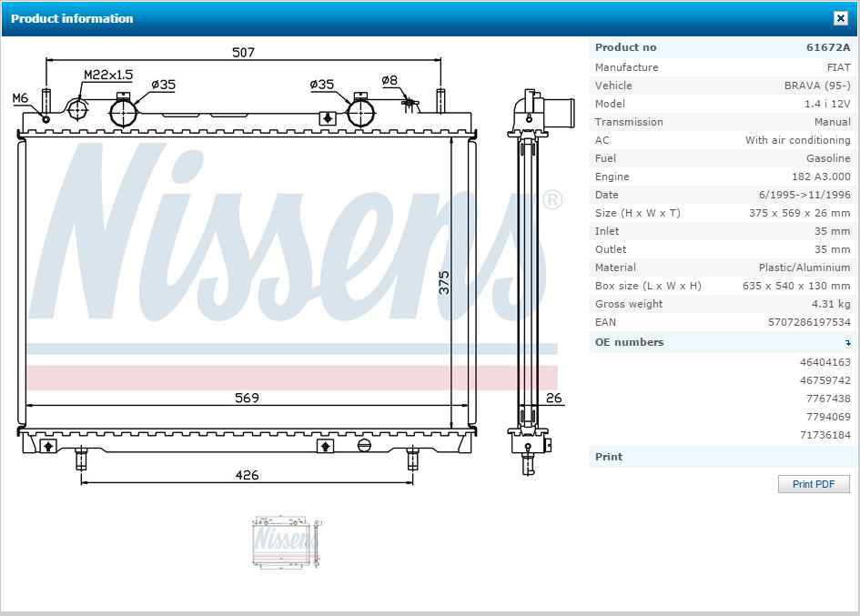This screenshot has width=860, height=616.
Task: Click the 'Product information' dialog title
Action: (x=72, y=18)
